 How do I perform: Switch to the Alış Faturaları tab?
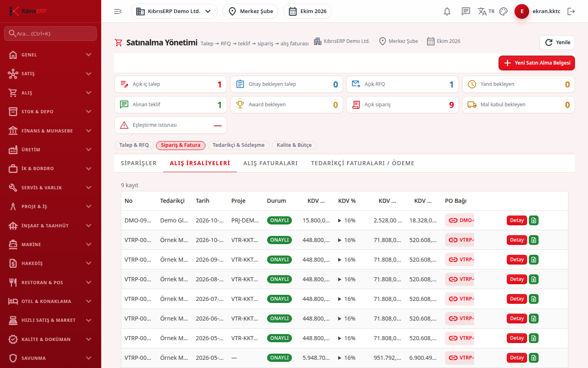270,163
